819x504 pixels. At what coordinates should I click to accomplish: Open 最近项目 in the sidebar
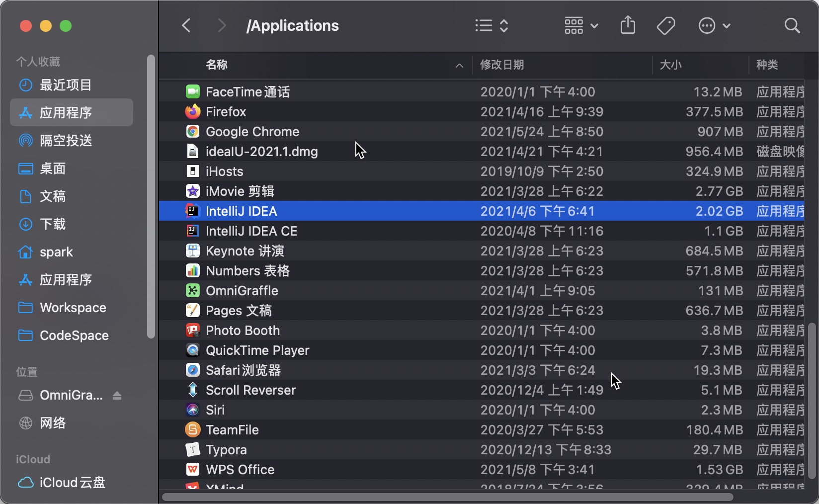click(72, 85)
